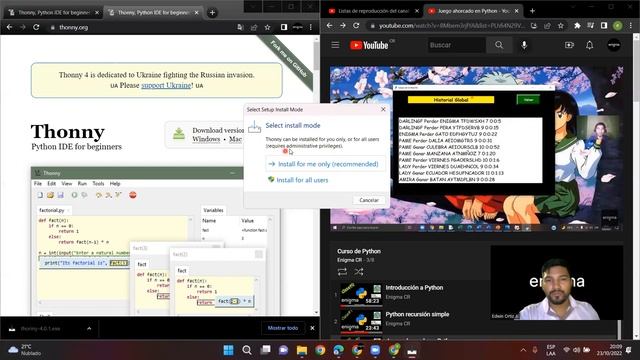Viewport: 640px width, 360px height.
Task: Start voice search with the microphone icon
Action: click(524, 45)
